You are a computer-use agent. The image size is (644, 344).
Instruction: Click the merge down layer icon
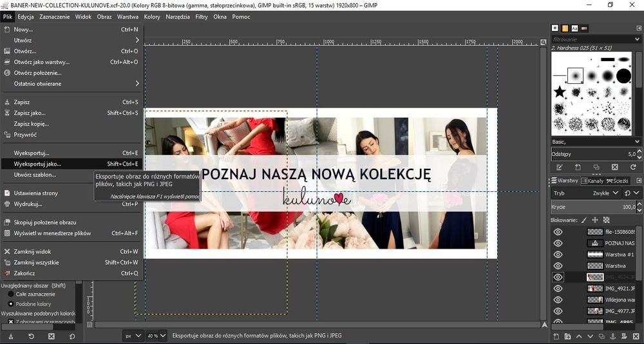[625, 336]
